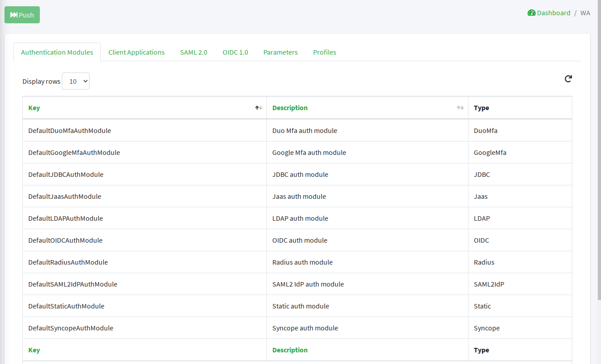Screen dimensions: 601x364
Task: Click the DefaultSyncopeAuthModule entry
Action: (71, 328)
